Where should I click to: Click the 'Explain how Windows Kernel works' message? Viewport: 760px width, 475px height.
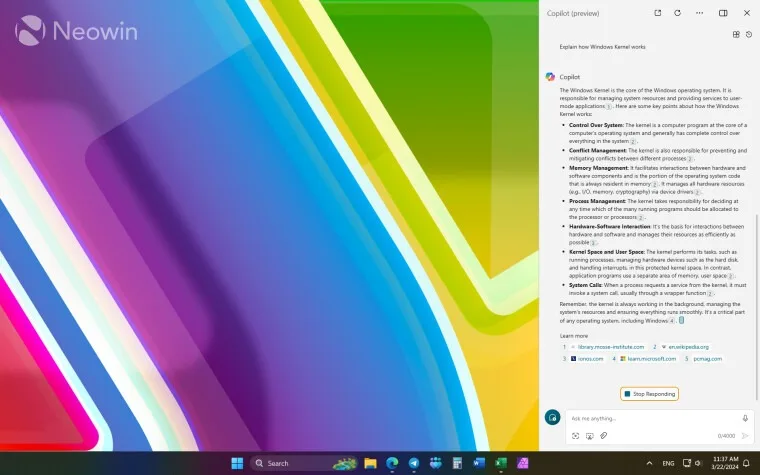pyautogui.click(x=602, y=47)
